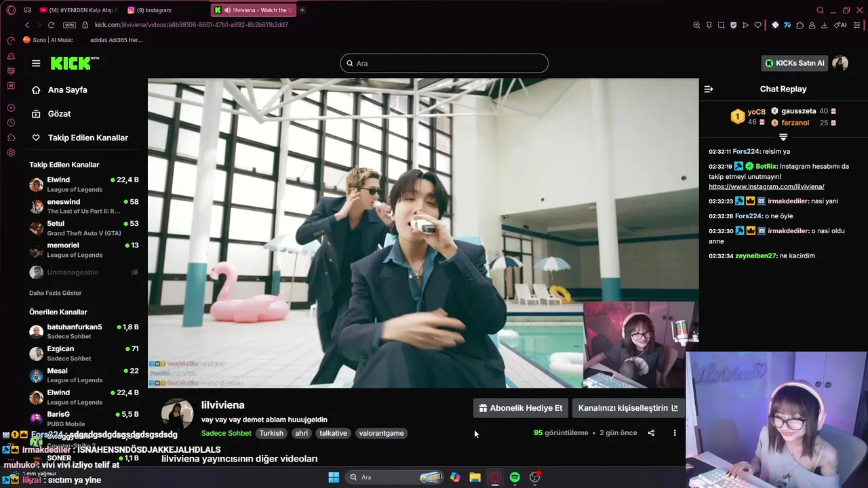Open the Easy Setup sliders icon
This screenshot has width=868, height=488.
point(858,25)
